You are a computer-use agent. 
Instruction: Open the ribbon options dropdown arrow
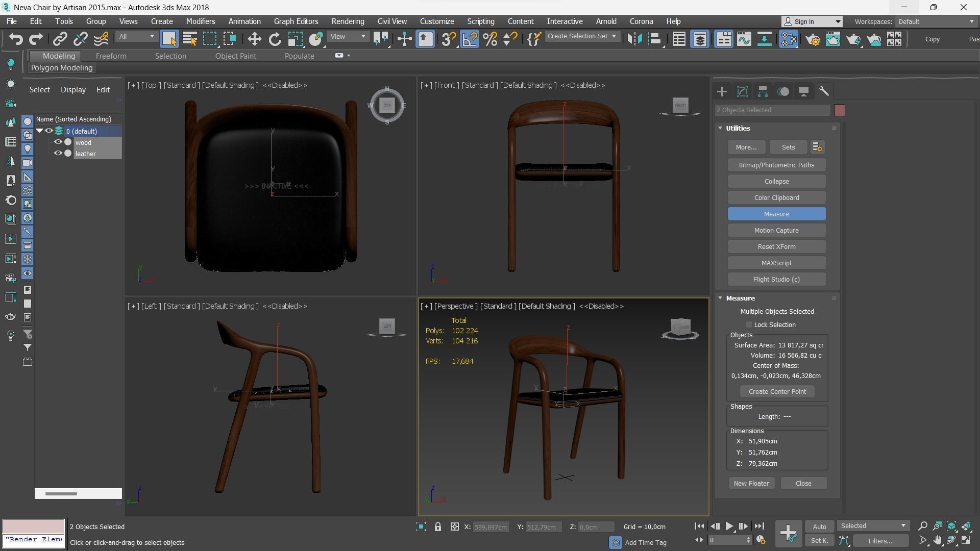[x=349, y=56]
